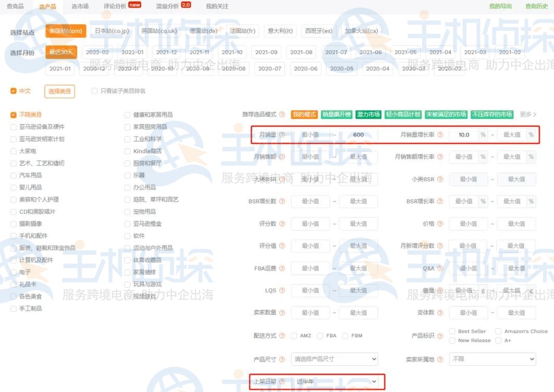554x392 pixels.
Task: Click 月销量增长率 maximum value field
Action: [512, 134]
